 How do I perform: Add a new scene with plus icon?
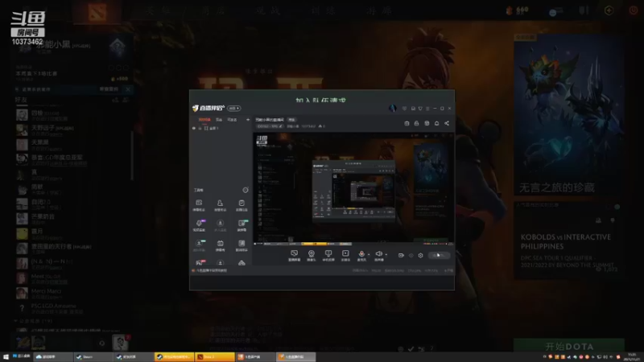(248, 119)
